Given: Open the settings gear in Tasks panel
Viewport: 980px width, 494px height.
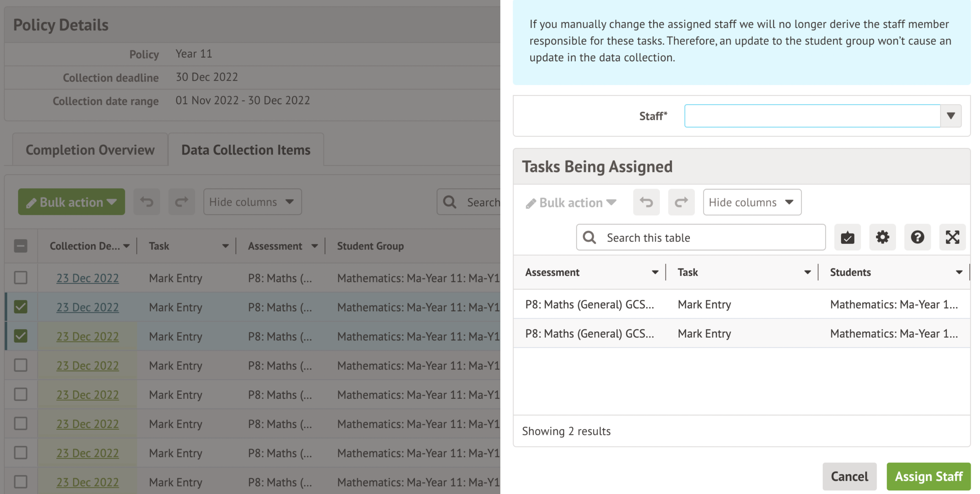Looking at the screenshot, I should point(882,237).
